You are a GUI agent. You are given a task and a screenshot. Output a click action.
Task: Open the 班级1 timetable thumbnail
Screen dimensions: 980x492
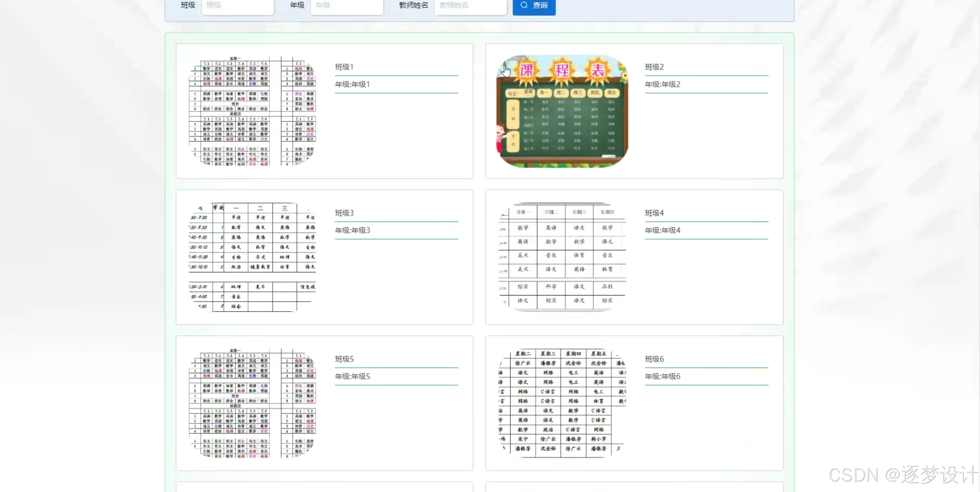[252, 111]
